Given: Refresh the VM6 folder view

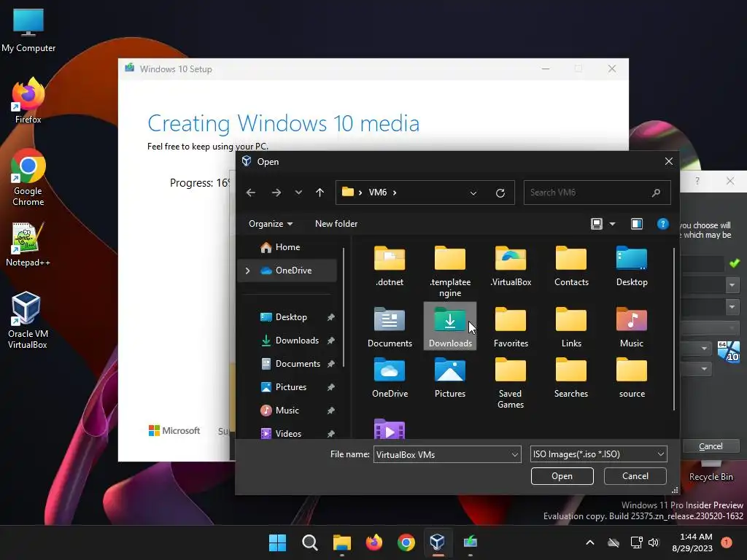Looking at the screenshot, I should point(500,192).
